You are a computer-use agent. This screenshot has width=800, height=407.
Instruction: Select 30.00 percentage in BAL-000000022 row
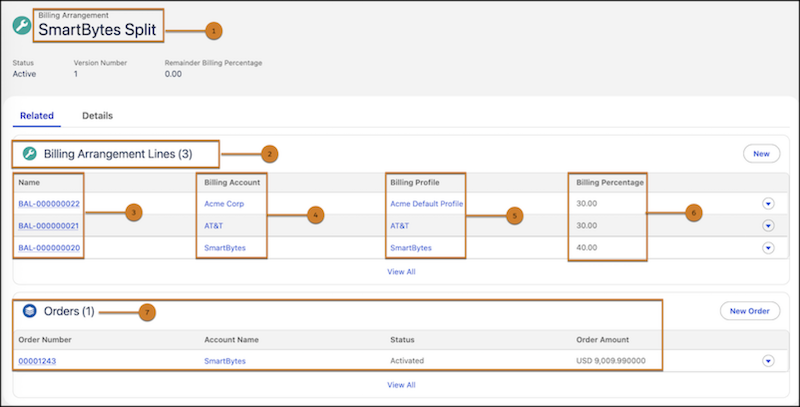coord(587,204)
